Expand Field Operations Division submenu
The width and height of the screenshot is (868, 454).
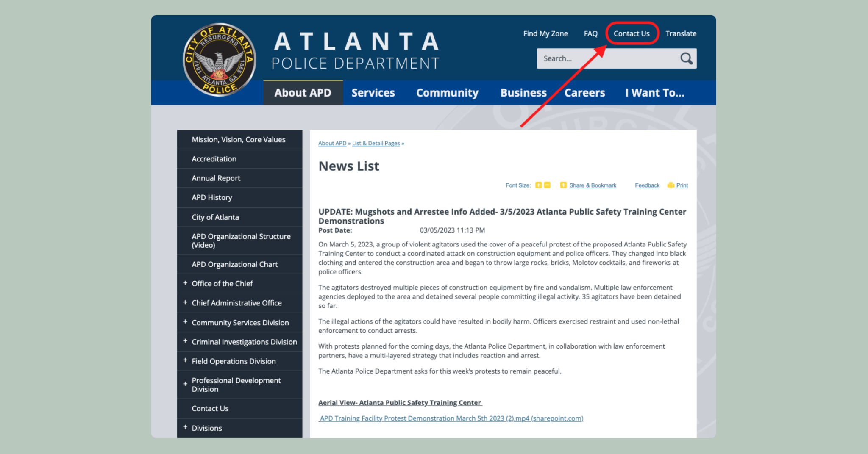[x=185, y=361]
